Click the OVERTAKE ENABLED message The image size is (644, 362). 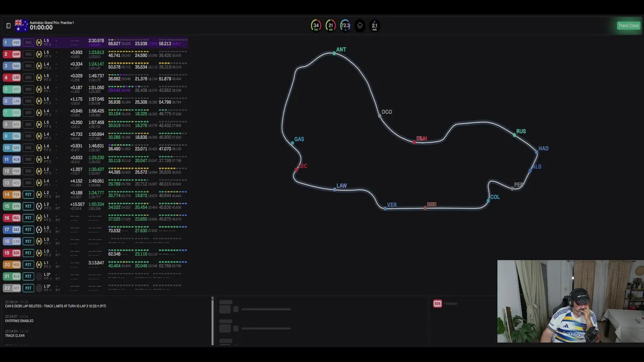19,321
